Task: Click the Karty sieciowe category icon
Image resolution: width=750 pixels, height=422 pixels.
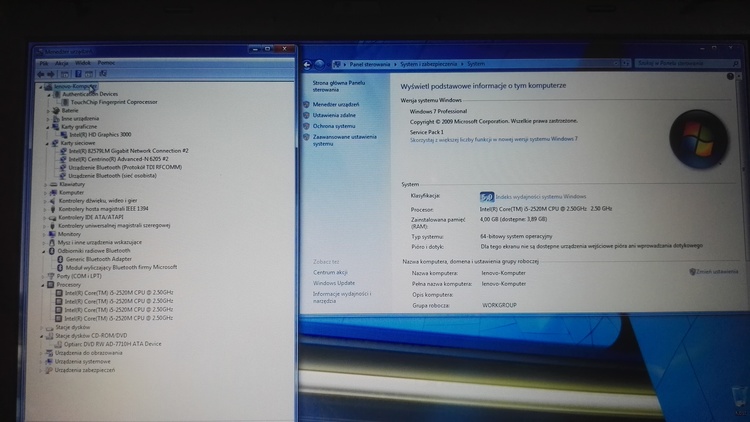Action: click(55, 143)
